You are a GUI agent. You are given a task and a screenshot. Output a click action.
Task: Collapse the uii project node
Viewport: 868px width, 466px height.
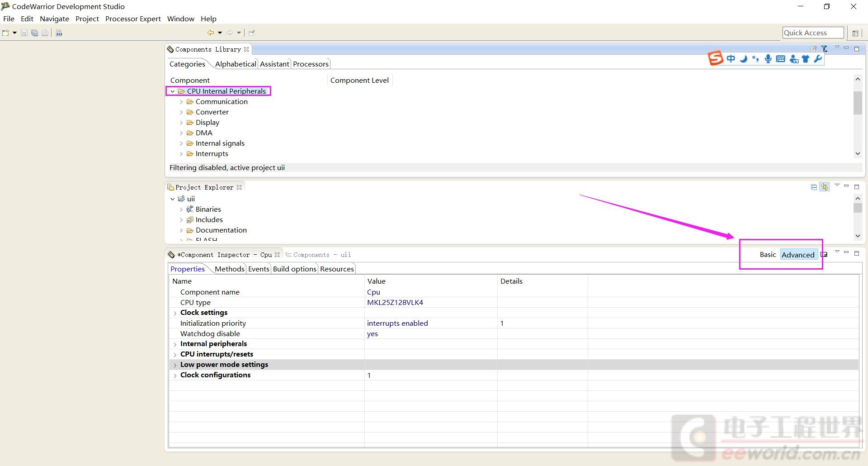[x=172, y=199]
